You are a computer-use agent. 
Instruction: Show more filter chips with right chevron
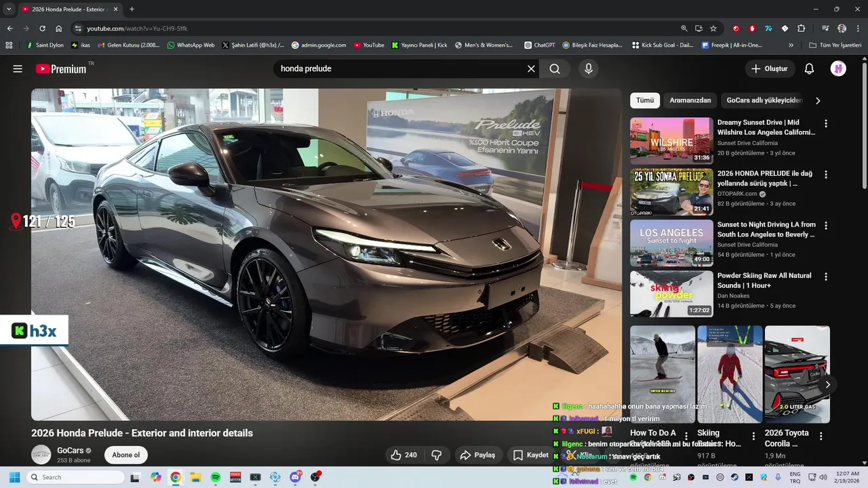click(x=818, y=100)
